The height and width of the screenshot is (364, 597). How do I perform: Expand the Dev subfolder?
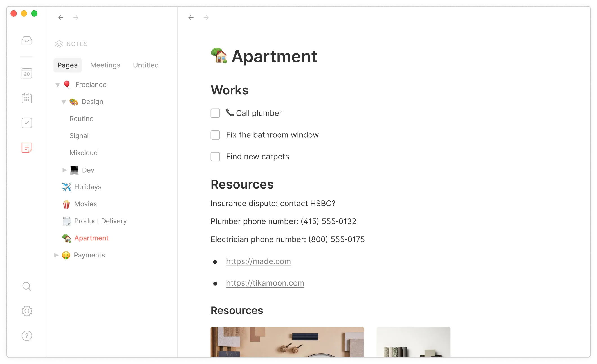(x=64, y=170)
